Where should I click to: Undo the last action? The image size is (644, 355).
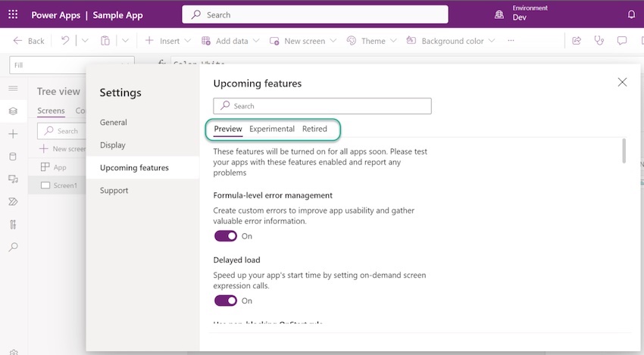point(65,40)
